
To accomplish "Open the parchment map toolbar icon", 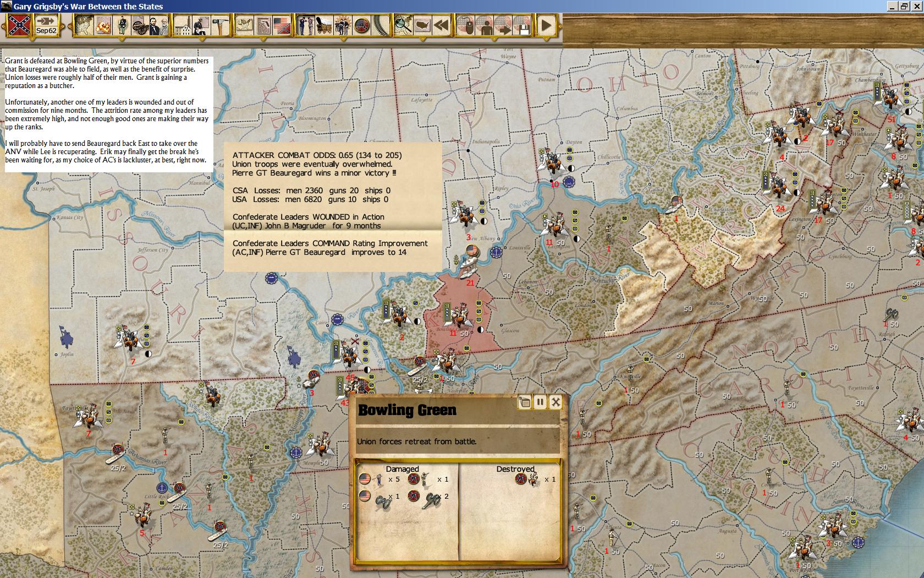I will pos(84,25).
